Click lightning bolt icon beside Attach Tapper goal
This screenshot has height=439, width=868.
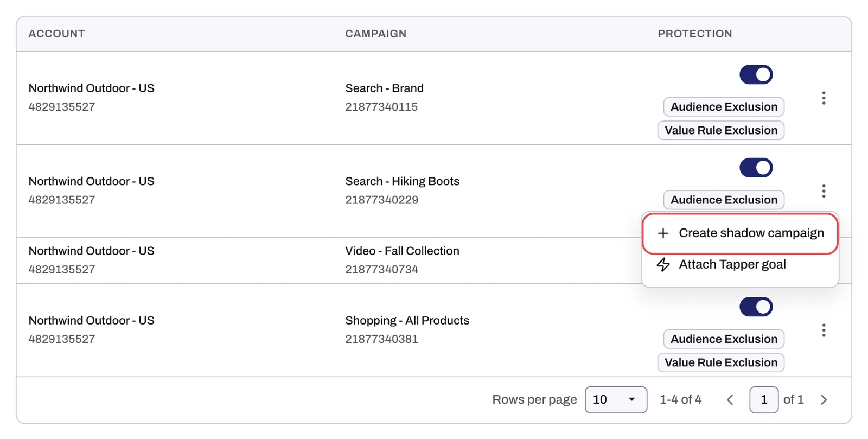(663, 265)
